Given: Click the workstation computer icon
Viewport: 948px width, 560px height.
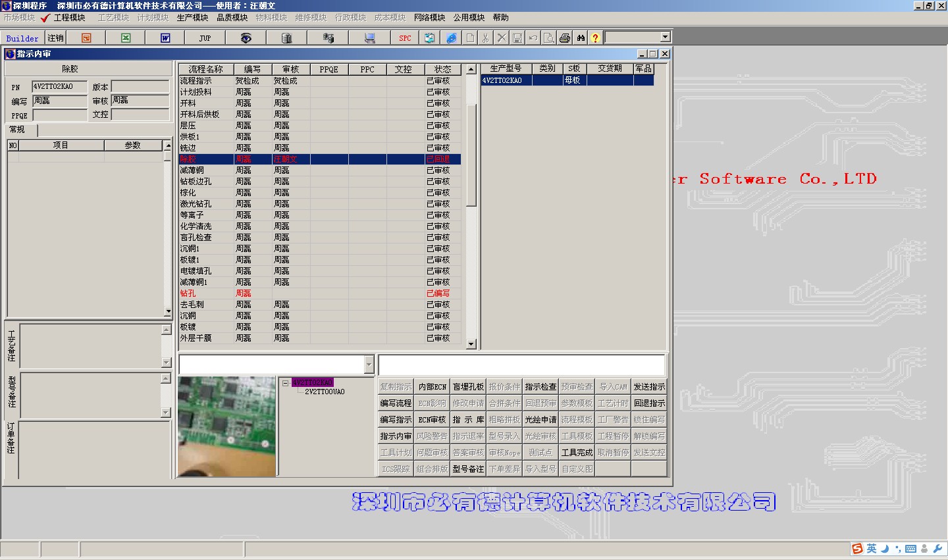Looking at the screenshot, I should point(369,38).
